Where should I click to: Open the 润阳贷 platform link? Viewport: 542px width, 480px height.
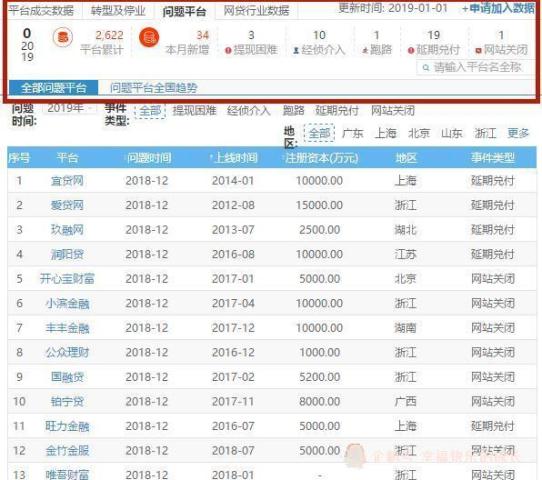tap(67, 254)
